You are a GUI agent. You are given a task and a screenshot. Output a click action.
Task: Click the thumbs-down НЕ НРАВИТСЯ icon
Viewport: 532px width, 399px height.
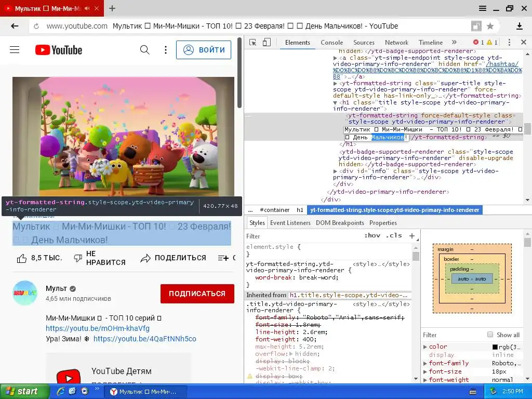(x=78, y=258)
